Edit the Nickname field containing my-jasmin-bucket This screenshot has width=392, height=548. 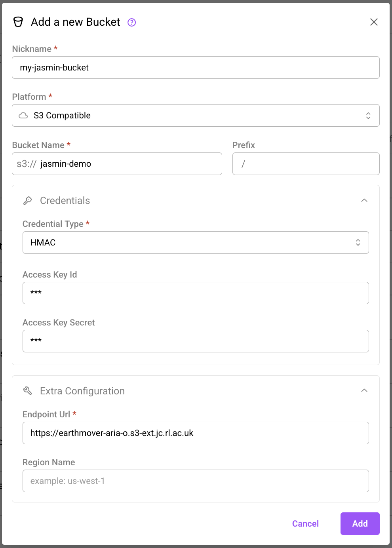[196, 67]
